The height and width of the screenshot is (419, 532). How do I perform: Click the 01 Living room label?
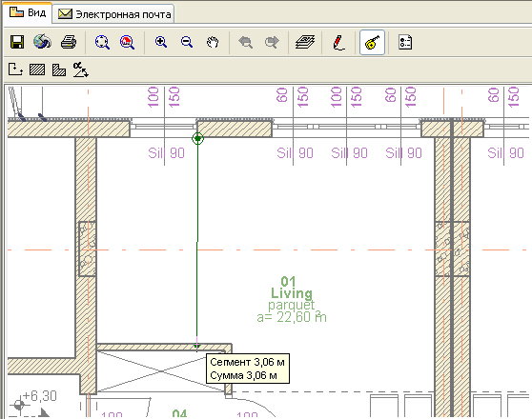click(291, 288)
